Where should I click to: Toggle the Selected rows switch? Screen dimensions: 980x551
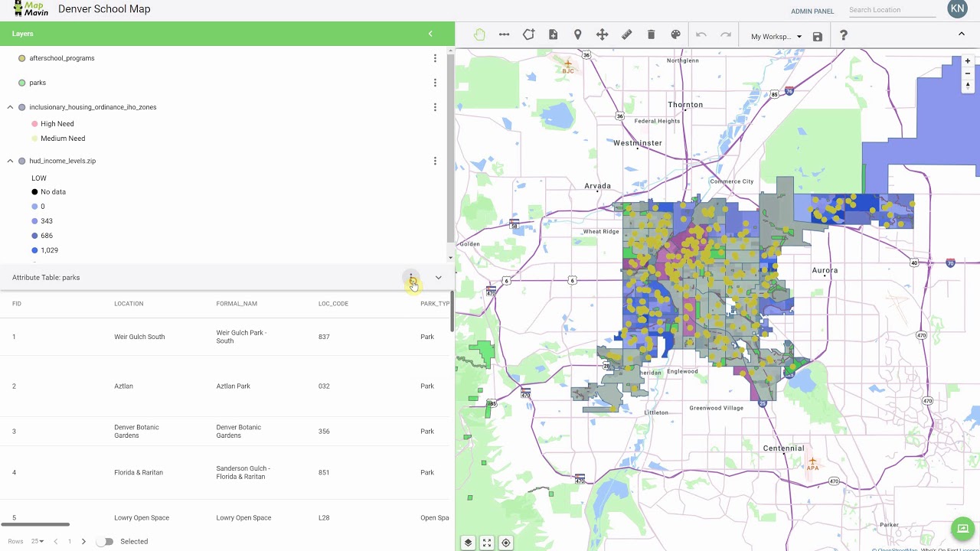(x=106, y=542)
